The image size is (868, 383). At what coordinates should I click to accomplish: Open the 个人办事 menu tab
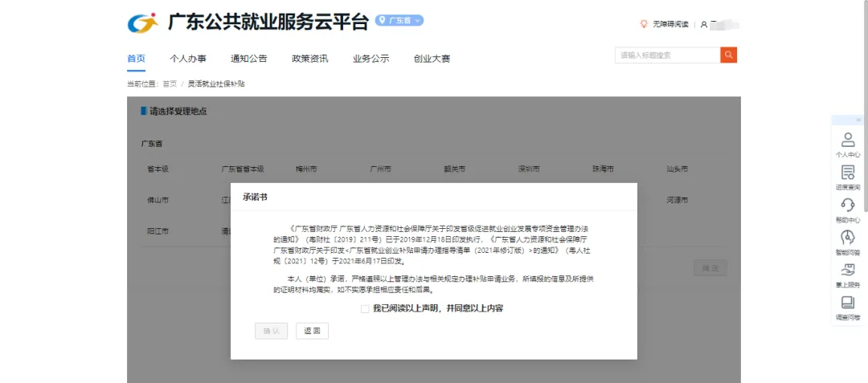pyautogui.click(x=188, y=59)
